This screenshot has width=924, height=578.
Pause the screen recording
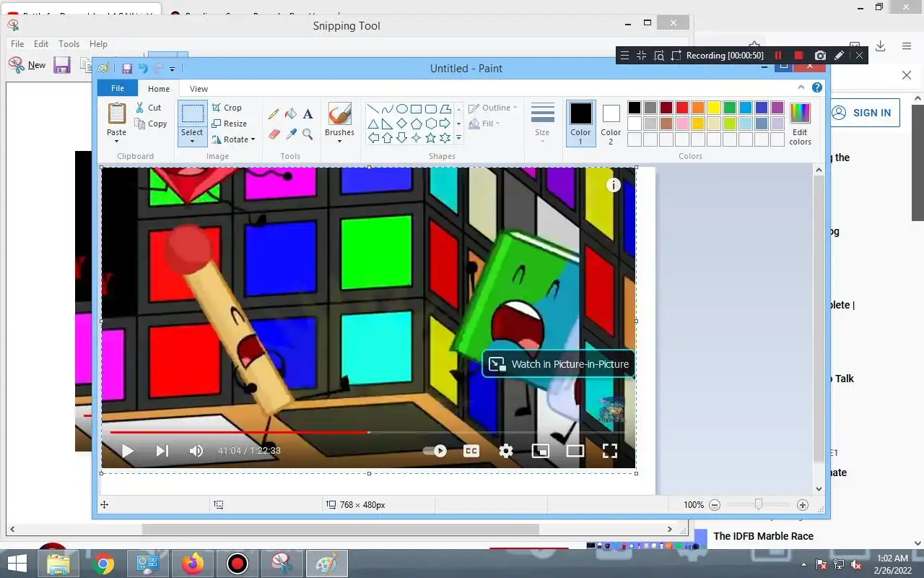click(778, 56)
